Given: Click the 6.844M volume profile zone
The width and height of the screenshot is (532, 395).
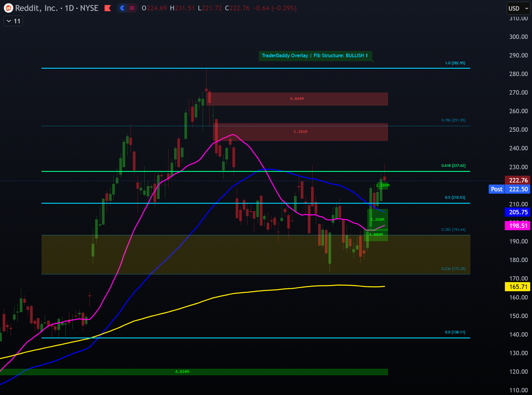Looking at the screenshot, I should [x=297, y=99].
